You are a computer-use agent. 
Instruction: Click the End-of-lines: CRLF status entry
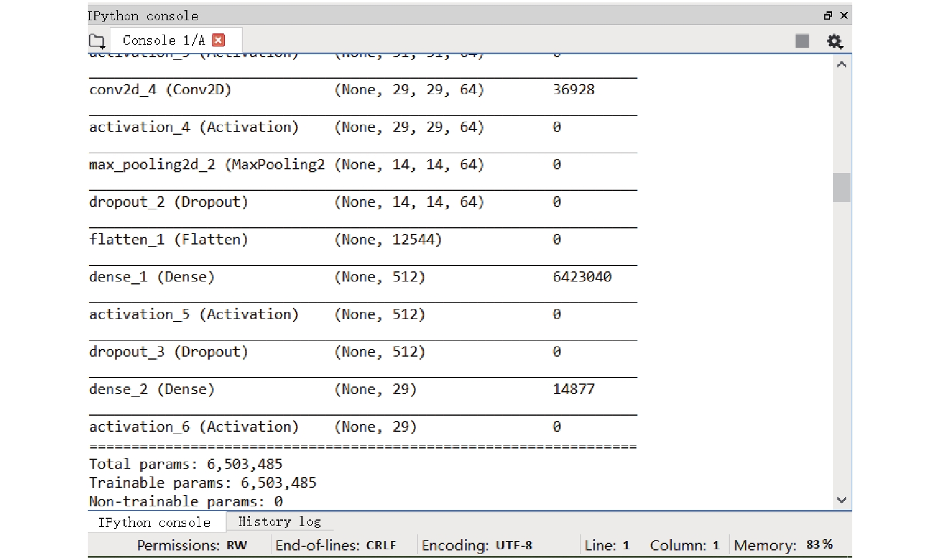pos(335,545)
